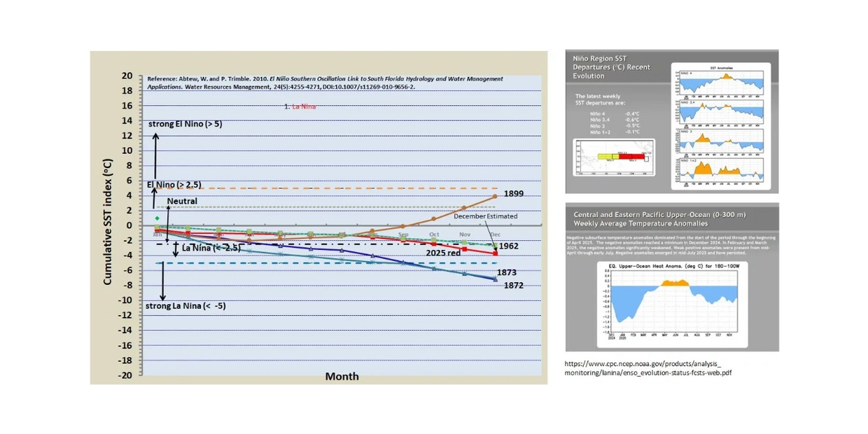The height and width of the screenshot is (434, 868).
Task: Open the Niño 4 SST anomalies chart
Action: pyautogui.click(x=721, y=83)
